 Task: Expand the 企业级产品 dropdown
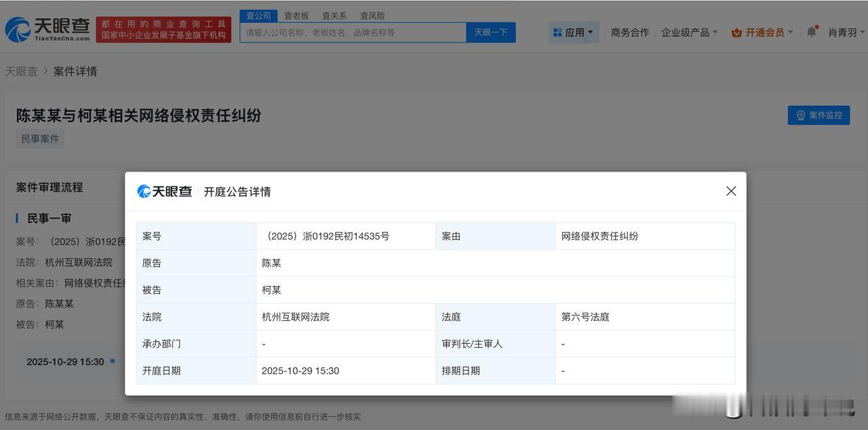689,33
